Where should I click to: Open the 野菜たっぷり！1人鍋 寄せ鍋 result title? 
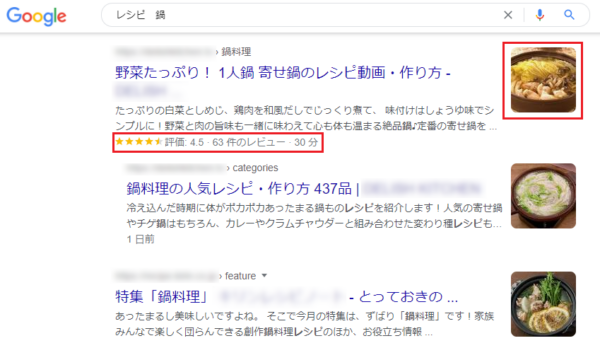(283, 72)
